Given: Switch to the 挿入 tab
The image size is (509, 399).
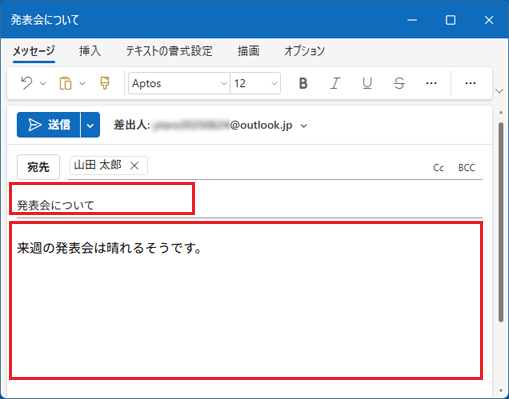Looking at the screenshot, I should [90, 51].
